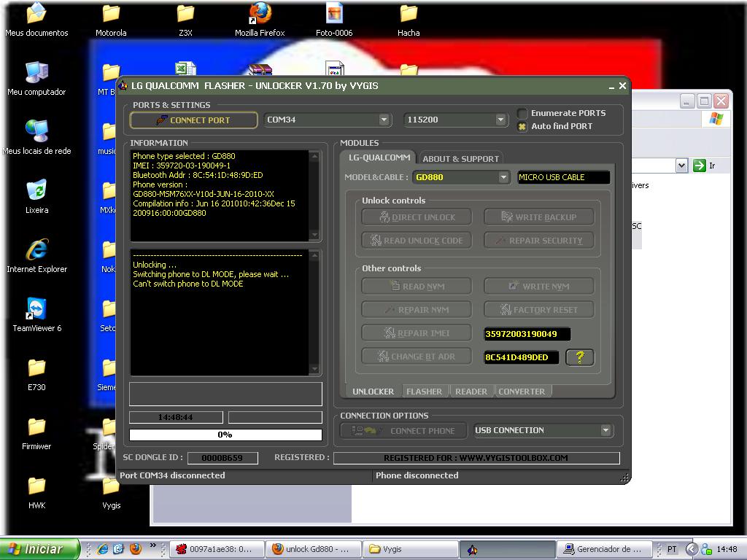The width and height of the screenshot is (747, 560).
Task: Open the Vygis desktop folder
Action: 111,492
